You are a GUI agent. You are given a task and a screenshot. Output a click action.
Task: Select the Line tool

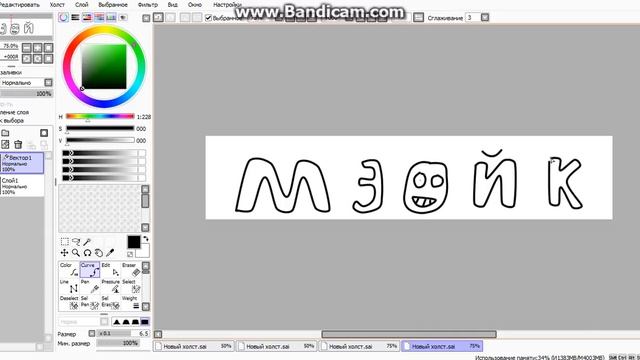tap(69, 287)
